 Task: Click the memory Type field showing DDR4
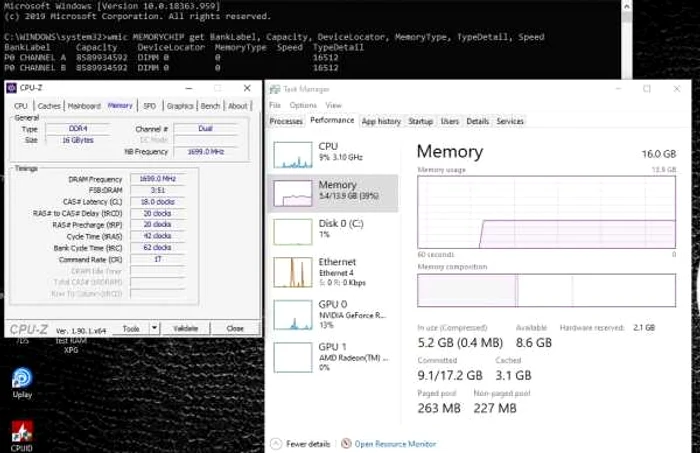coord(78,129)
